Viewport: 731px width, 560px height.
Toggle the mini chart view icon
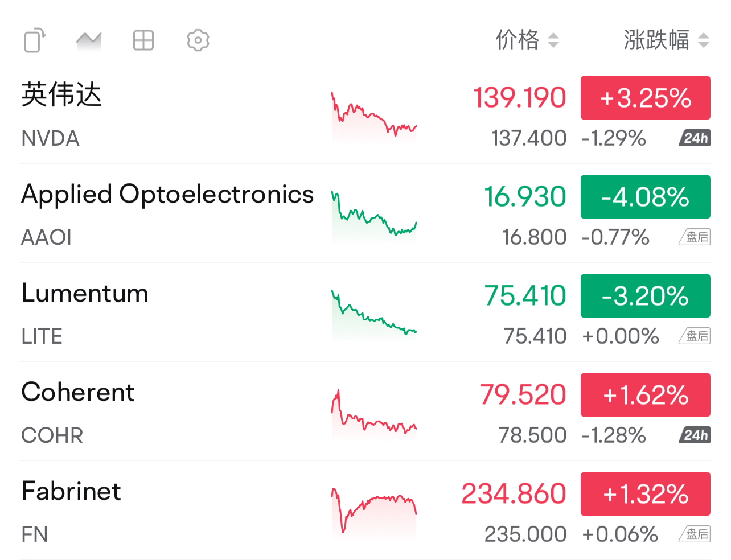click(x=88, y=41)
